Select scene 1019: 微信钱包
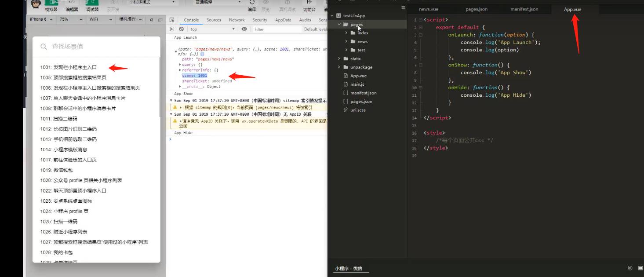The image size is (644, 277). tap(56, 170)
